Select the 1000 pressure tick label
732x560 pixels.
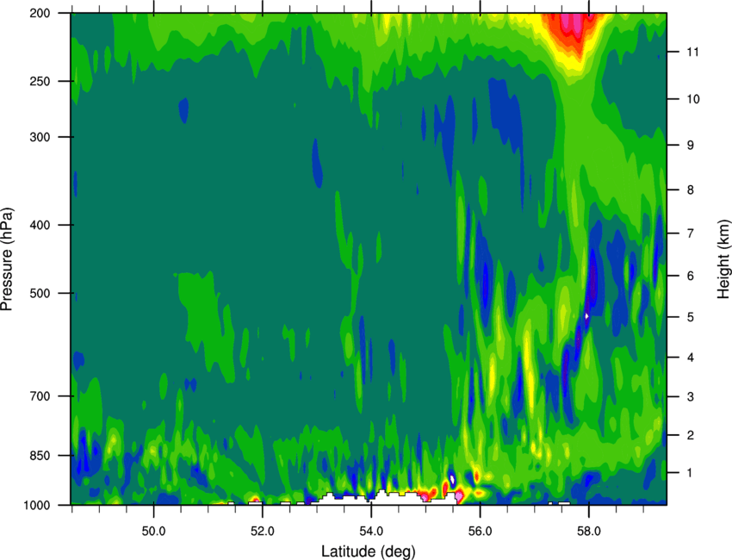pos(37,506)
